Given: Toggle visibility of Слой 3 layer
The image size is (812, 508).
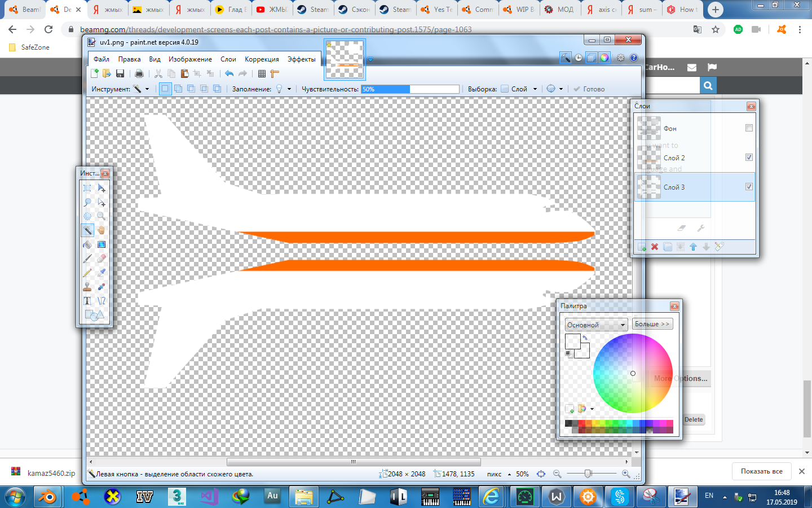Looking at the screenshot, I should pyautogui.click(x=749, y=187).
